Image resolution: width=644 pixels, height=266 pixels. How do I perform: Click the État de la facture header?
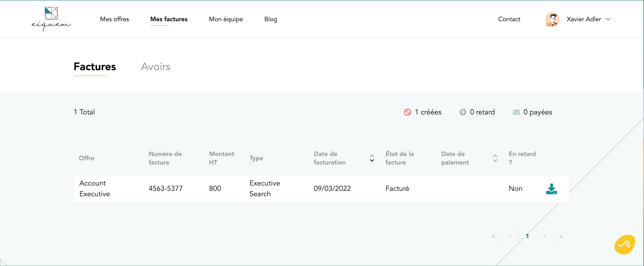400,158
